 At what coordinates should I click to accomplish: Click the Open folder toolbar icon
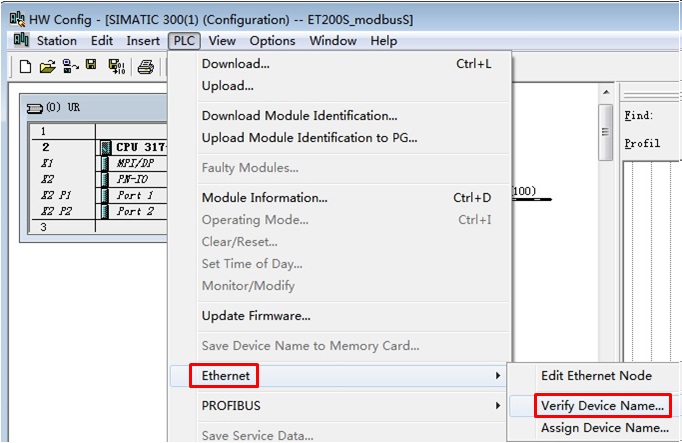(x=47, y=67)
